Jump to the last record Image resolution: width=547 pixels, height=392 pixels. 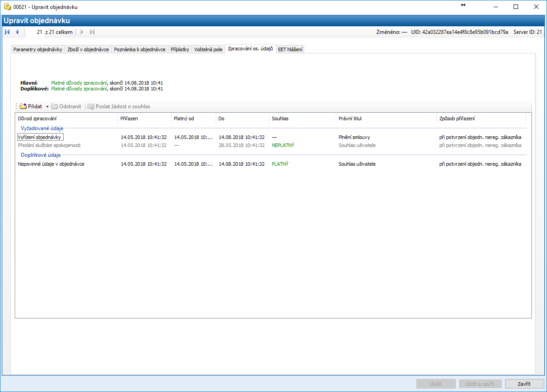pyautogui.click(x=92, y=32)
